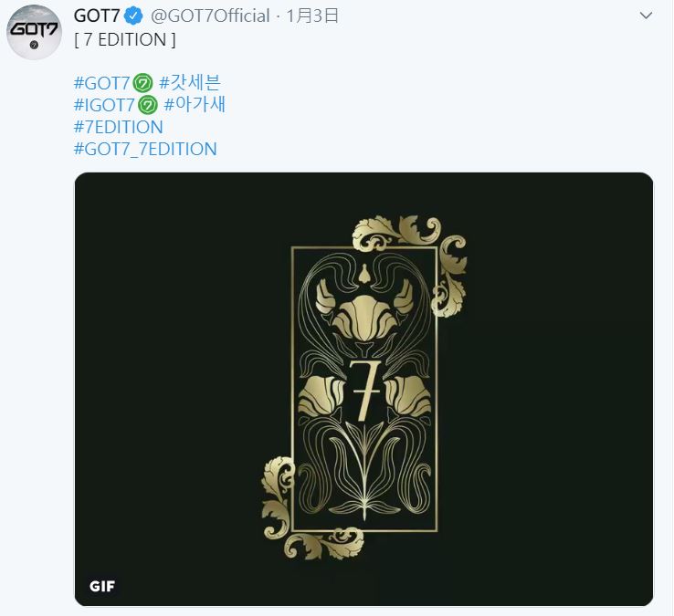The height and width of the screenshot is (616, 674).
Task: Click the #GOT7_7EDITION hashtag
Action: [x=145, y=149]
